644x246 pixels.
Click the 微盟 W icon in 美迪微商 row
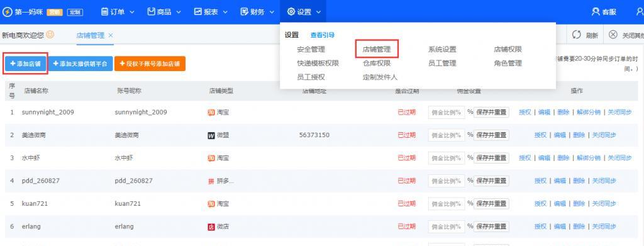211,135
